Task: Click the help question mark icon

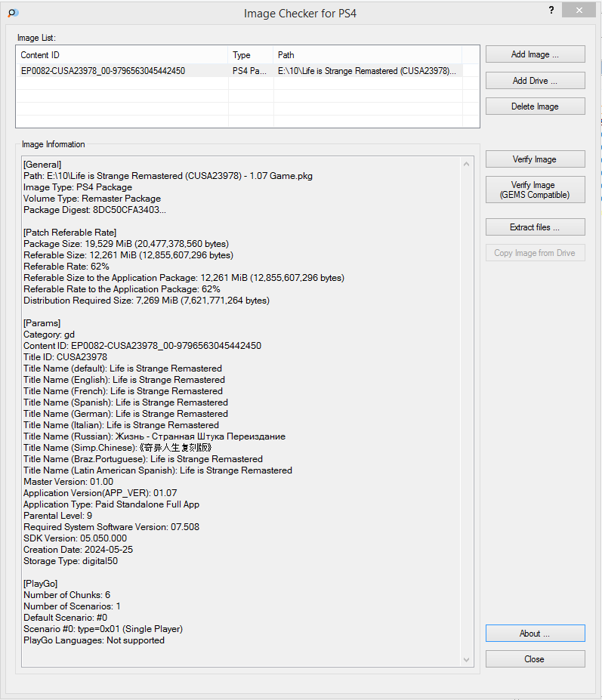Action: [x=551, y=11]
